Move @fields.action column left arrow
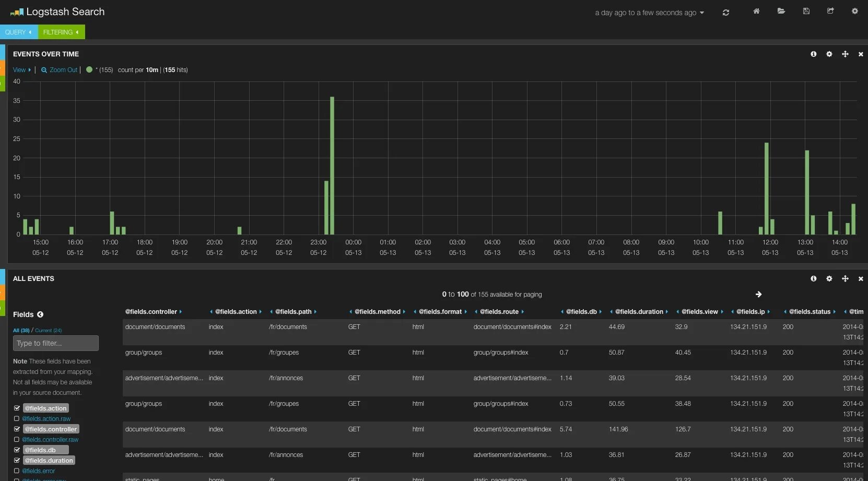This screenshot has width=868, height=481. click(211, 312)
